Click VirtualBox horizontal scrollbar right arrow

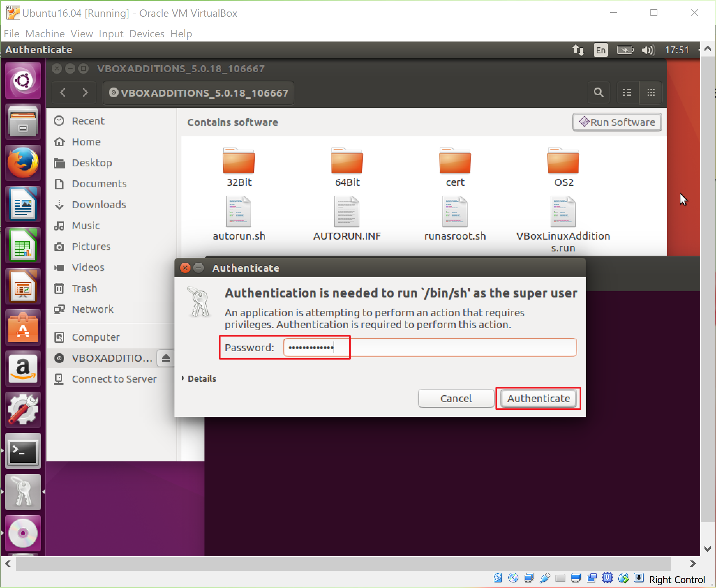tap(693, 564)
